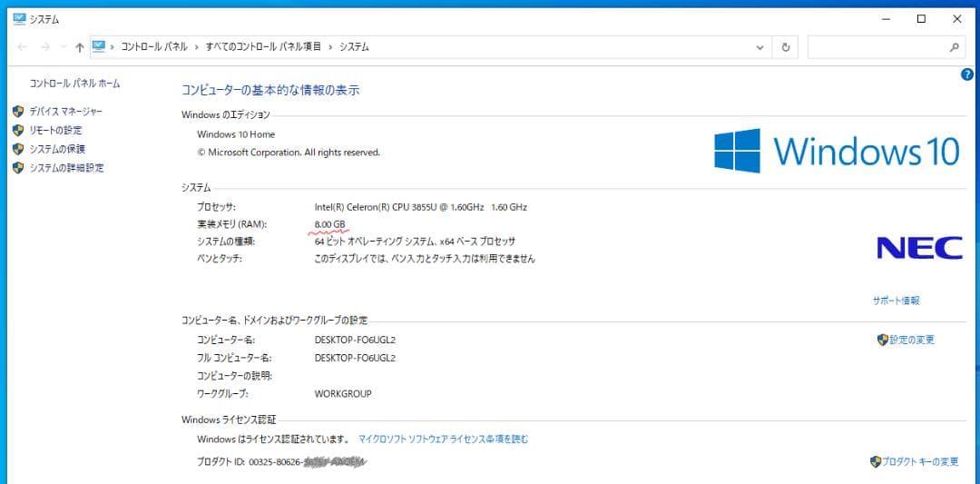980x484 pixels.
Task: Open システムの詳細設定 link
Action: [x=67, y=168]
